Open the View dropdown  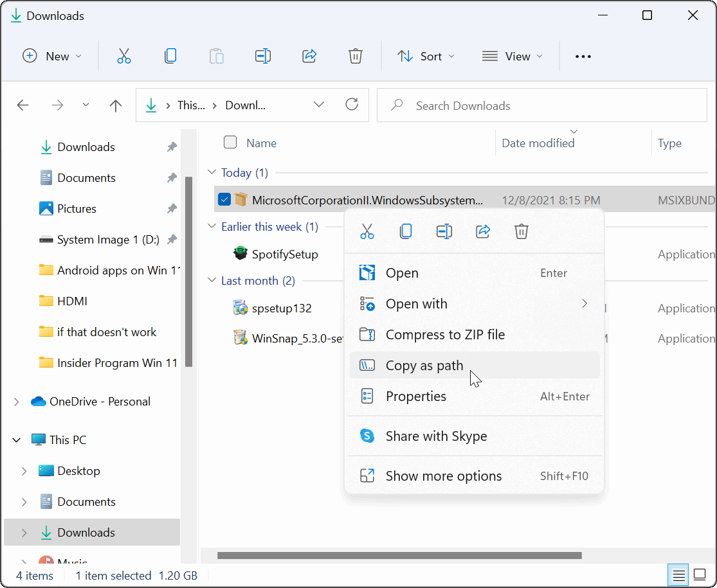513,56
